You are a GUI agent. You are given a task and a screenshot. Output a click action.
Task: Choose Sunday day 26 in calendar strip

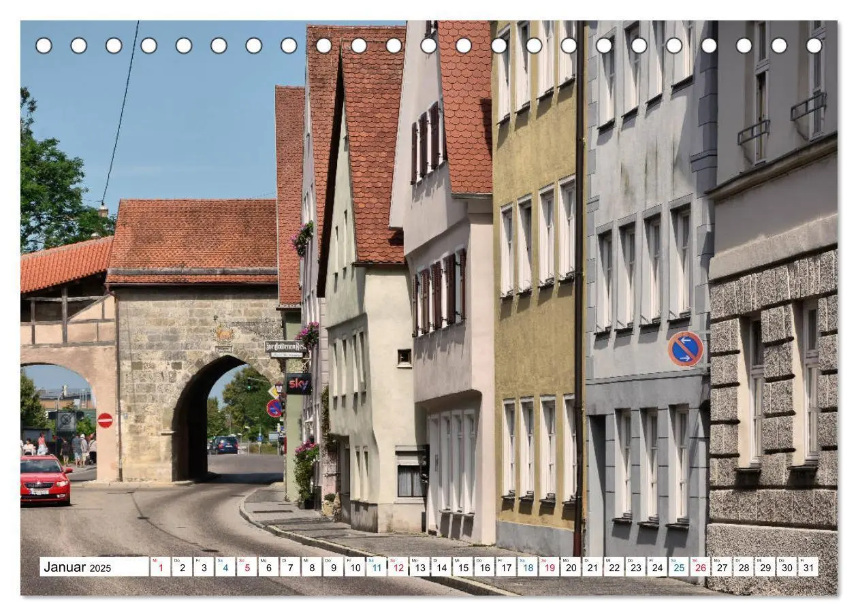pyautogui.click(x=701, y=566)
